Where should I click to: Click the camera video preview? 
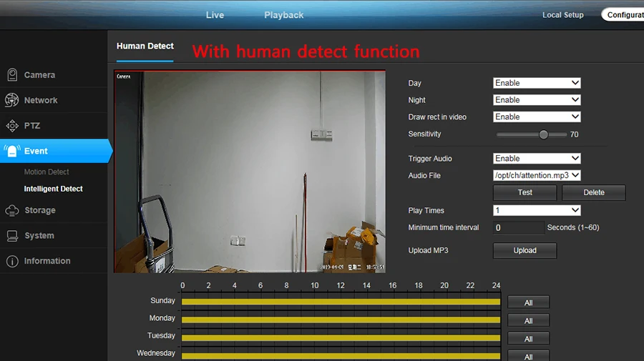(250, 172)
